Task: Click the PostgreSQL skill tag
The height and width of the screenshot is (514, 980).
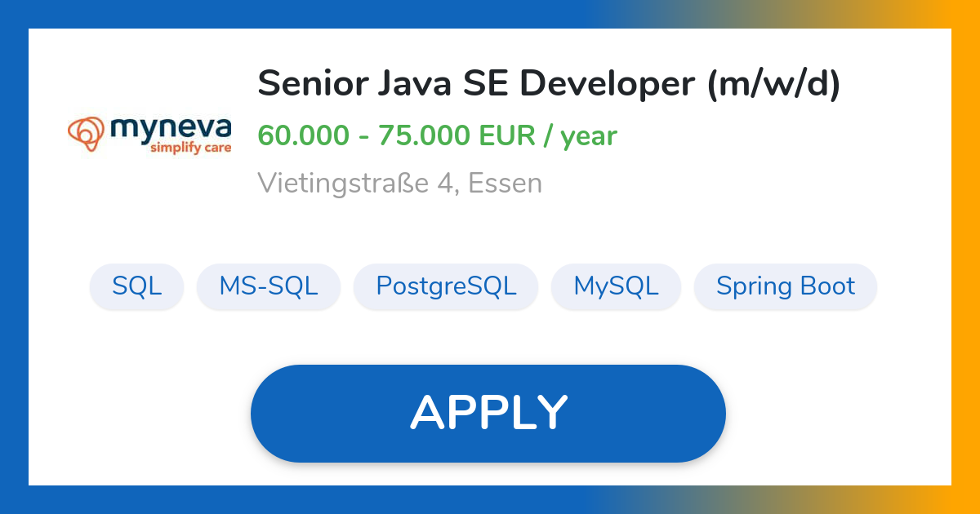Action: pos(445,286)
